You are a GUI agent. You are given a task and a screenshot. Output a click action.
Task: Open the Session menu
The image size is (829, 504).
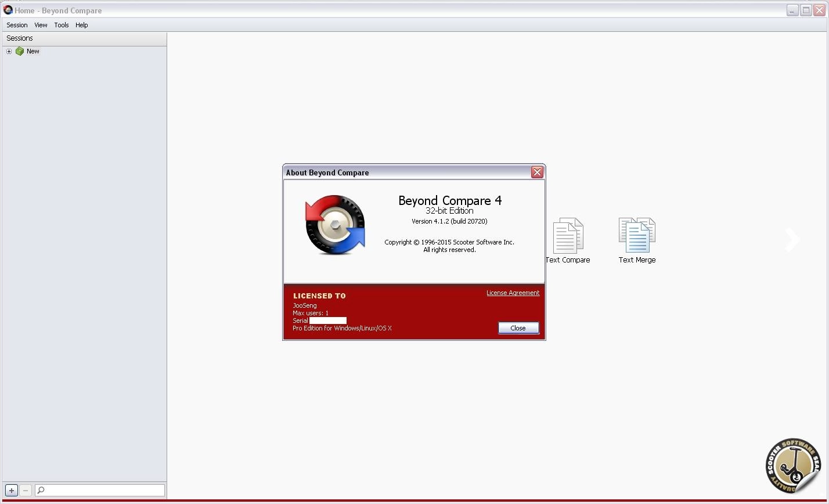pos(17,25)
